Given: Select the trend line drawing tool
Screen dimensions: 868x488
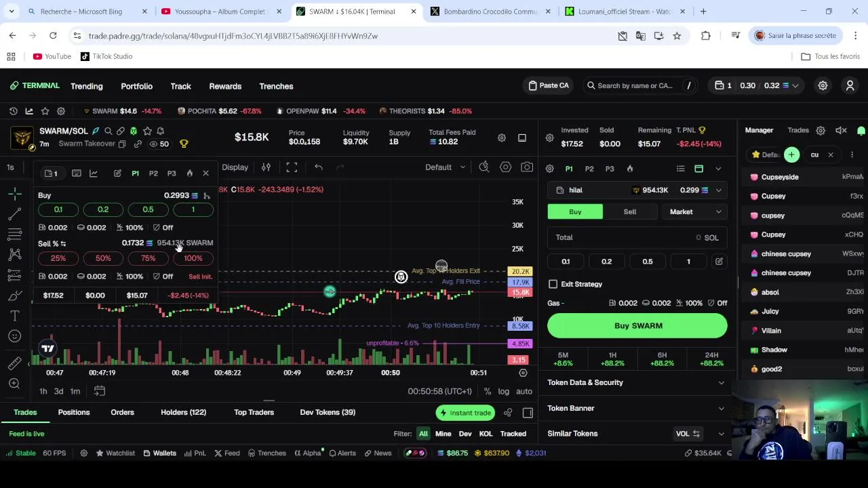Looking at the screenshot, I should pos(14,214).
